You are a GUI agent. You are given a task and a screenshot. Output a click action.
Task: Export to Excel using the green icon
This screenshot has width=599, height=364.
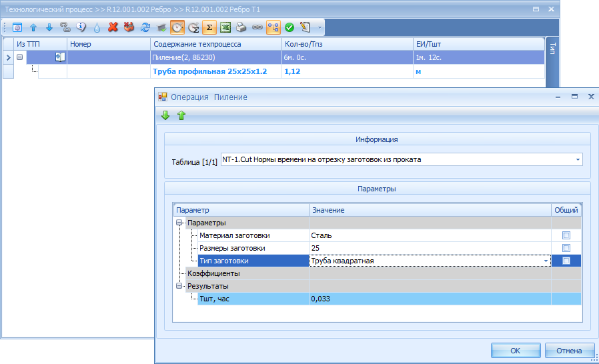tap(225, 27)
